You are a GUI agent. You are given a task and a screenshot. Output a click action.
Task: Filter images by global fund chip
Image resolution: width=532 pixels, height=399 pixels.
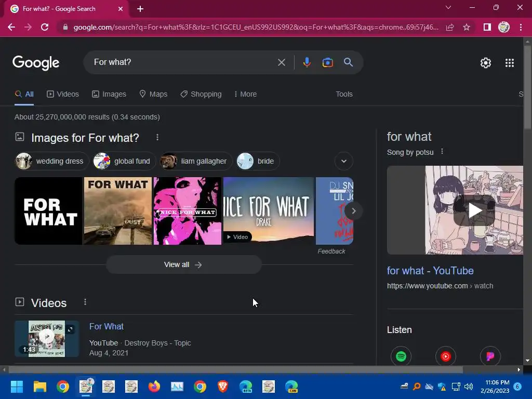tap(124, 161)
